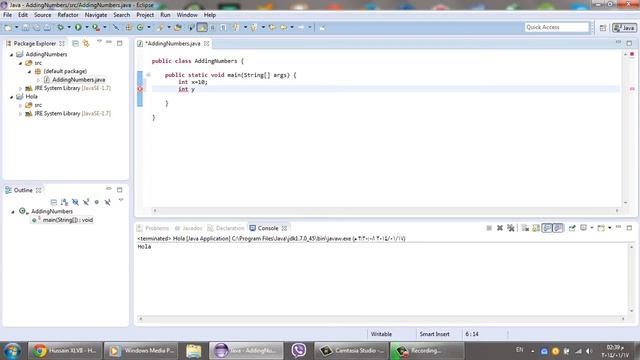Expand JRE System Library under AddingNumbers
This screenshot has height=360, width=640.
point(20,88)
